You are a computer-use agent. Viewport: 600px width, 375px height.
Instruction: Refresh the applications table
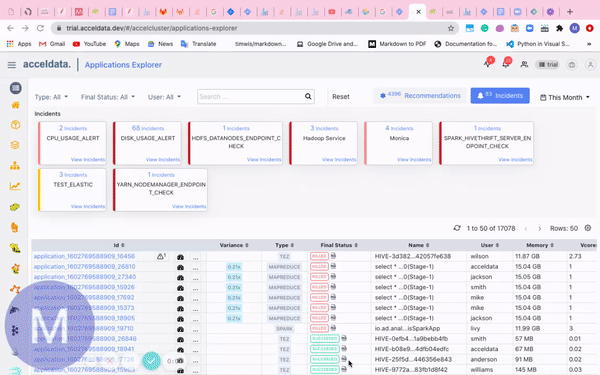click(457, 228)
